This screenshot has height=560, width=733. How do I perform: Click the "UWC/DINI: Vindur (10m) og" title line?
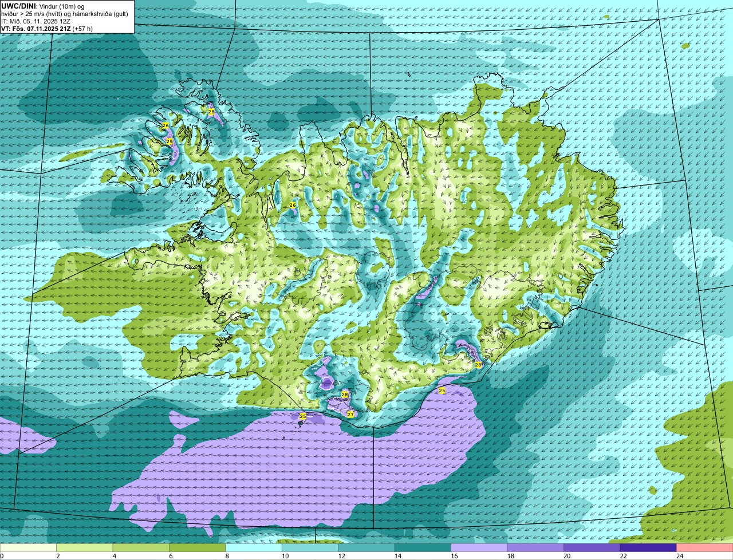click(43, 5)
